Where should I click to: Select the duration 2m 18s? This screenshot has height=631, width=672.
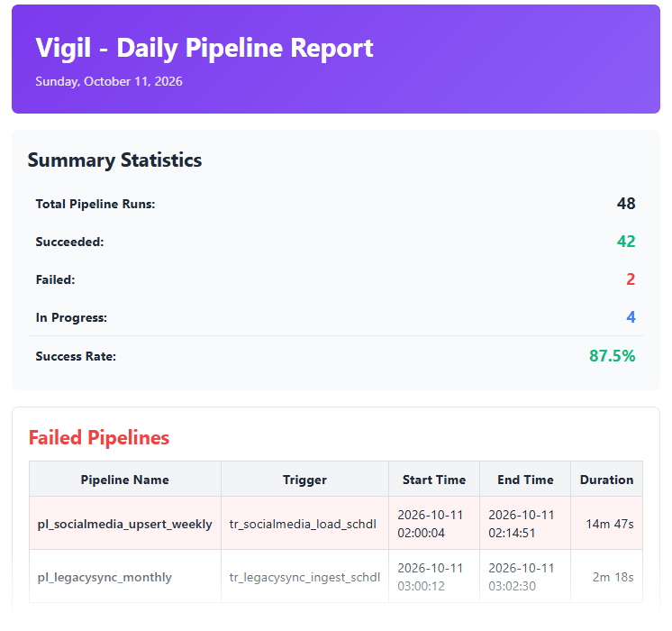(613, 578)
